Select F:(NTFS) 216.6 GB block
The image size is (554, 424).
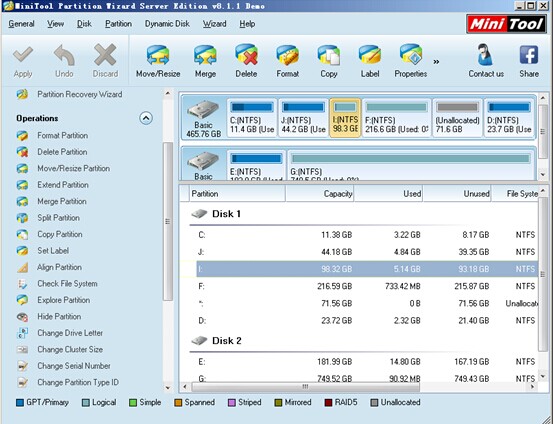397,118
